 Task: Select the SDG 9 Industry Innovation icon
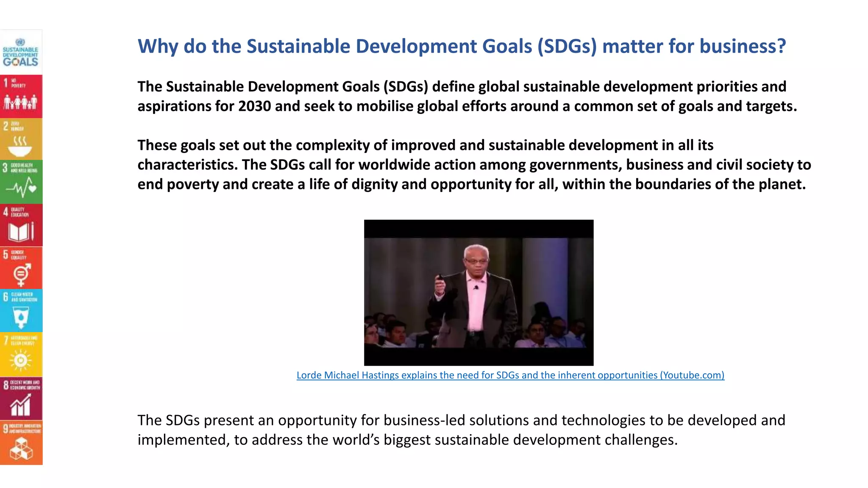point(21,443)
